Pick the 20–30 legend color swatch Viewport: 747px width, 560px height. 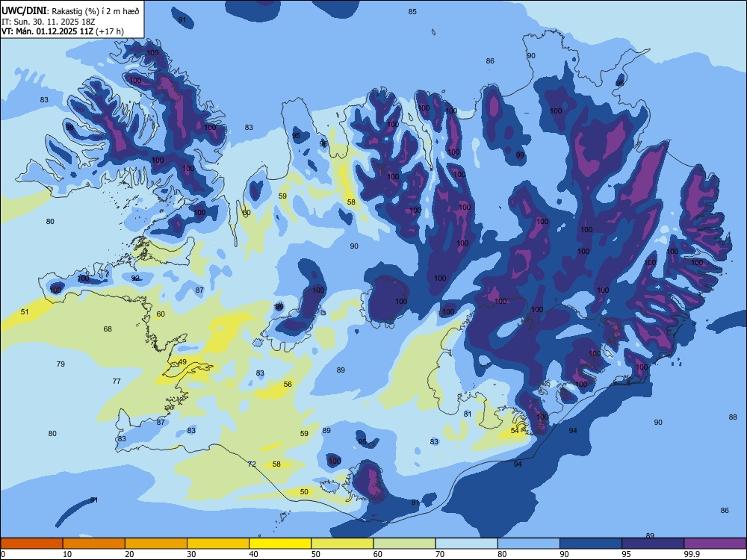click(156, 544)
